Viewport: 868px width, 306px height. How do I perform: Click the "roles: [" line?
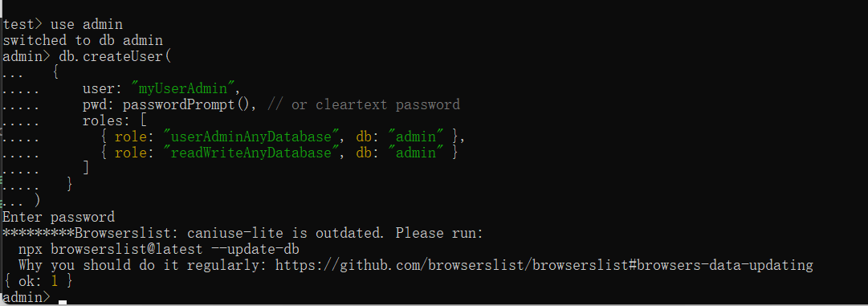point(114,120)
